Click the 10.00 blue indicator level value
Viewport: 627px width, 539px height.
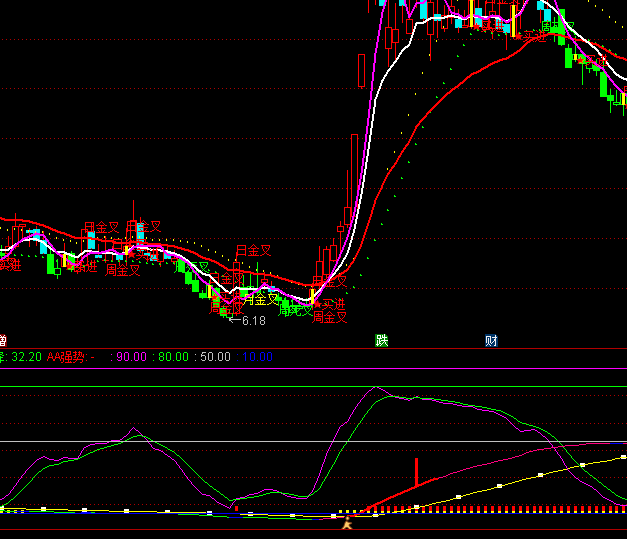point(256,357)
